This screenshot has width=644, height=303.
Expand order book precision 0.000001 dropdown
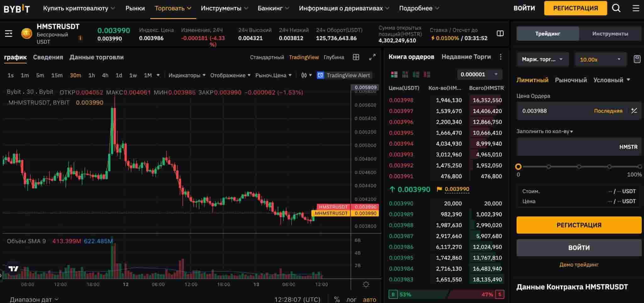[479, 74]
